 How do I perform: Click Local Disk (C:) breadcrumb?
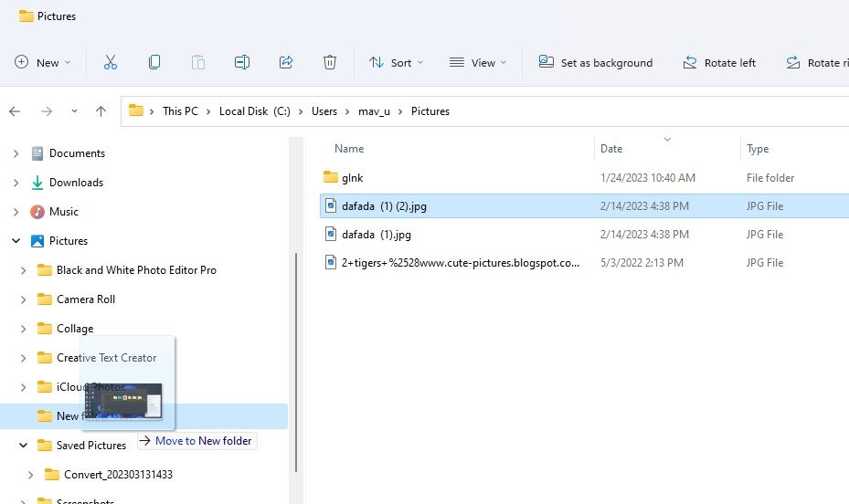click(x=254, y=111)
